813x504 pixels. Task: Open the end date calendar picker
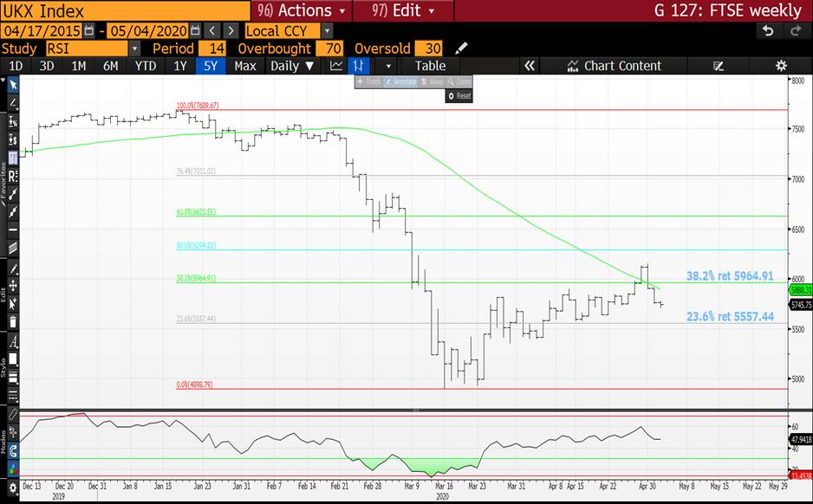pos(195,31)
